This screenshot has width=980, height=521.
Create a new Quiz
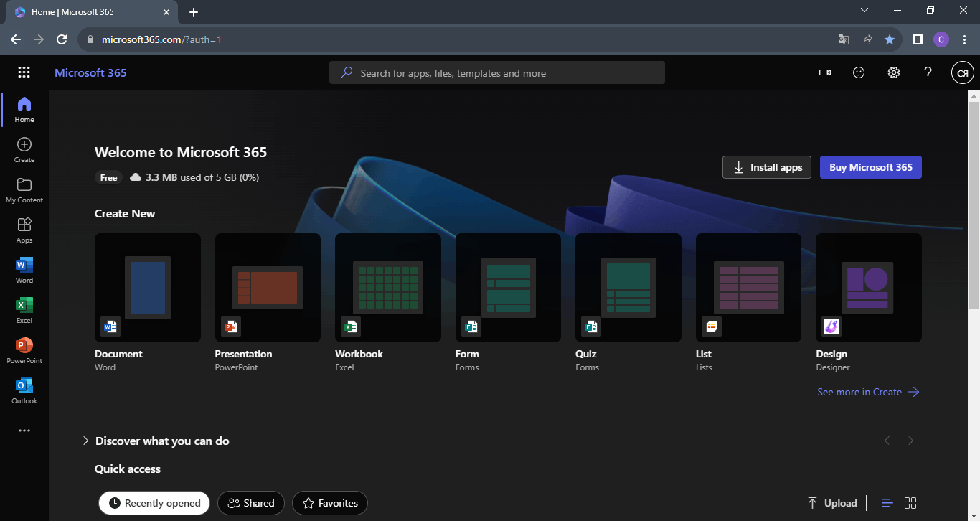point(628,287)
